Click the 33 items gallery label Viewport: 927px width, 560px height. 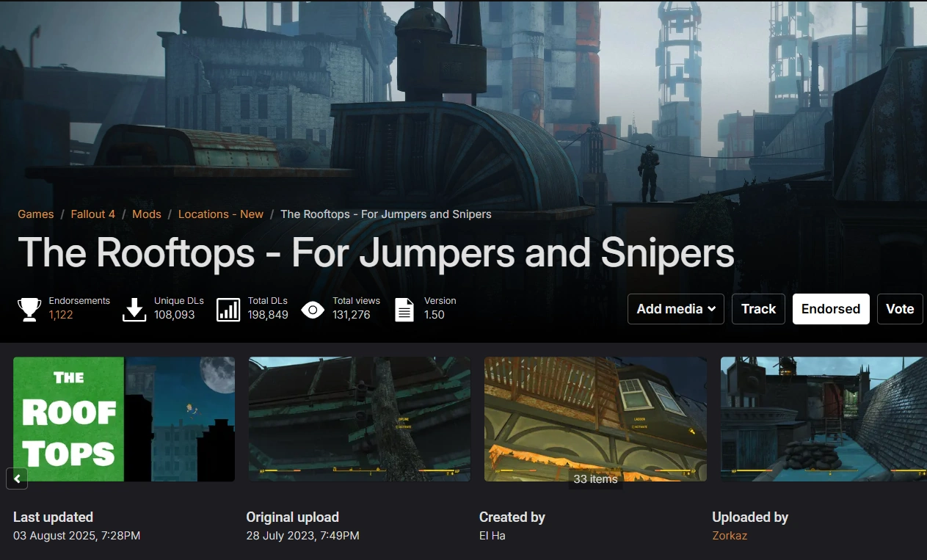(595, 479)
